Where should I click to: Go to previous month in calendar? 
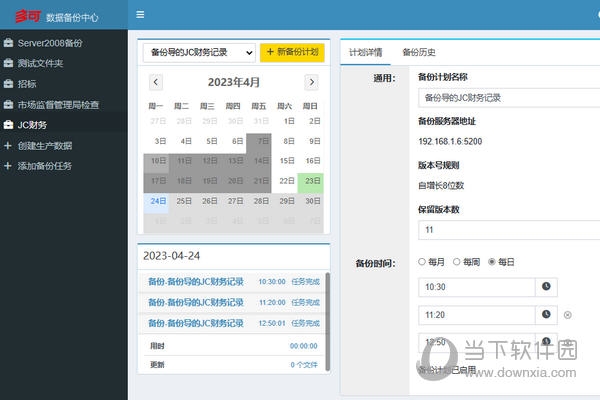tap(156, 82)
